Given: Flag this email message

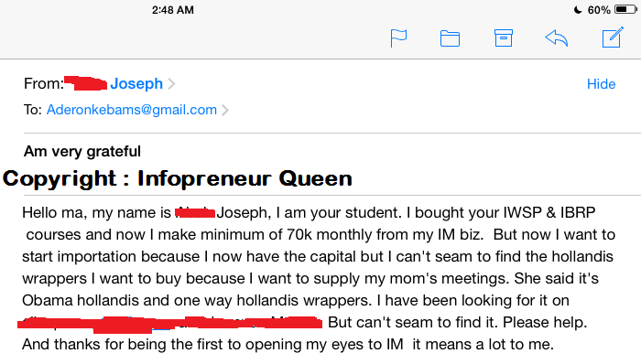Looking at the screenshot, I should (x=398, y=38).
